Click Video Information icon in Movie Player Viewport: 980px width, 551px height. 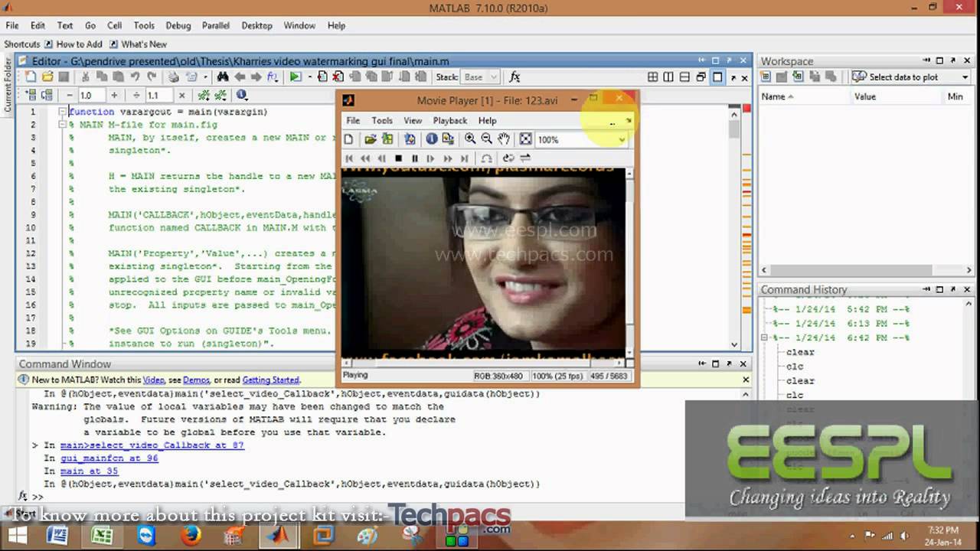coord(431,139)
